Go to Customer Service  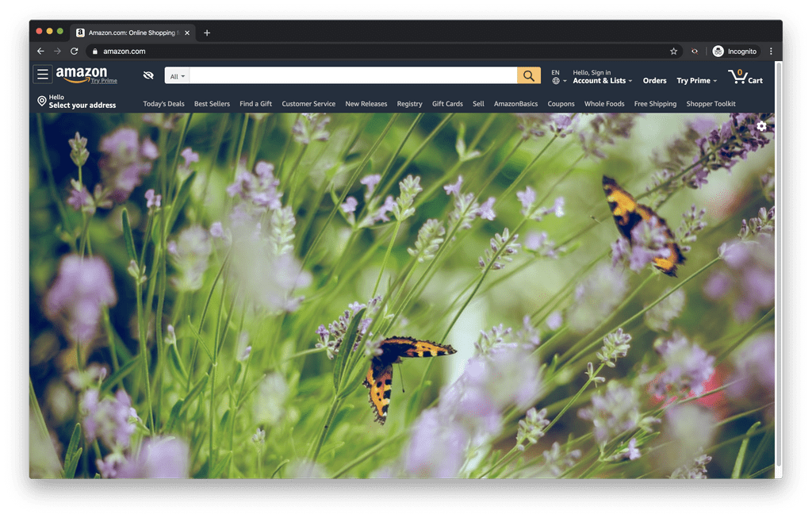pos(308,104)
